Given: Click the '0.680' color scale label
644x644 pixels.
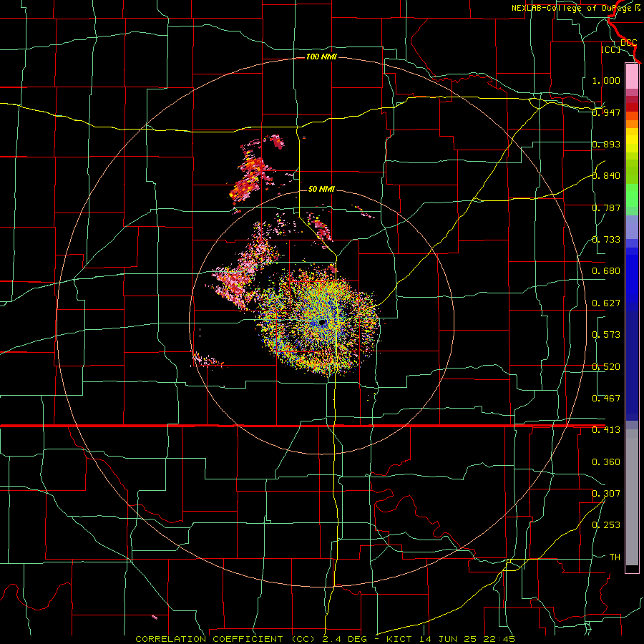Looking at the screenshot, I should point(606,270).
